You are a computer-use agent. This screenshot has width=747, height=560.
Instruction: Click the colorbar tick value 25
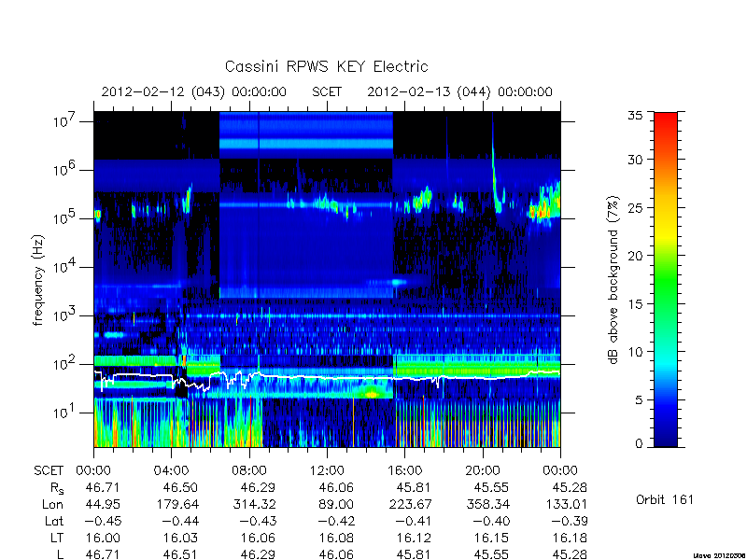[x=635, y=207]
